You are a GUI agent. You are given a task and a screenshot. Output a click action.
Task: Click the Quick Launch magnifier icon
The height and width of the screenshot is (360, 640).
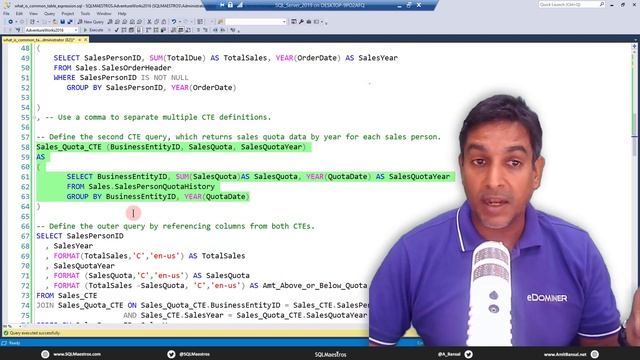(x=602, y=4)
